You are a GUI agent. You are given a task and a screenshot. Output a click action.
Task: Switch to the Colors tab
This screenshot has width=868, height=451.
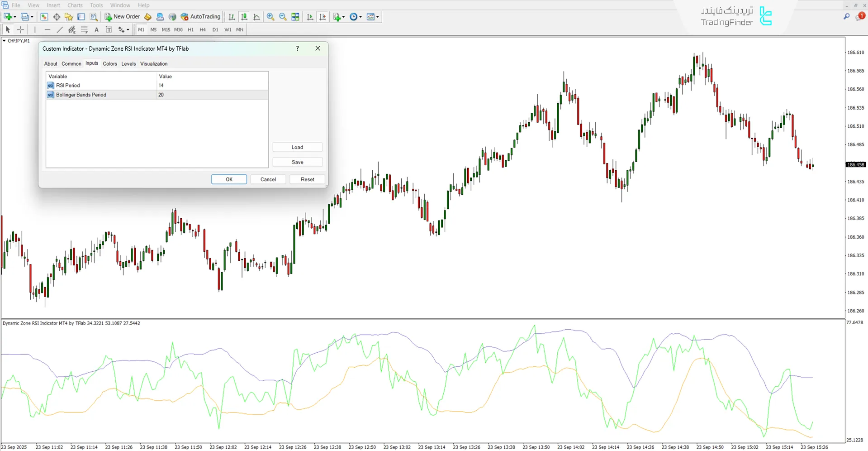(x=109, y=63)
